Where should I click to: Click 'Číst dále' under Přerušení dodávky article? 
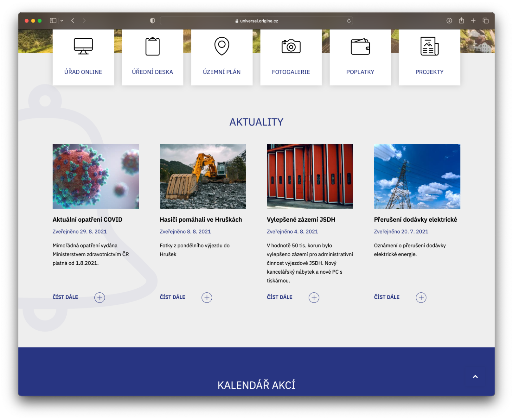(x=386, y=297)
